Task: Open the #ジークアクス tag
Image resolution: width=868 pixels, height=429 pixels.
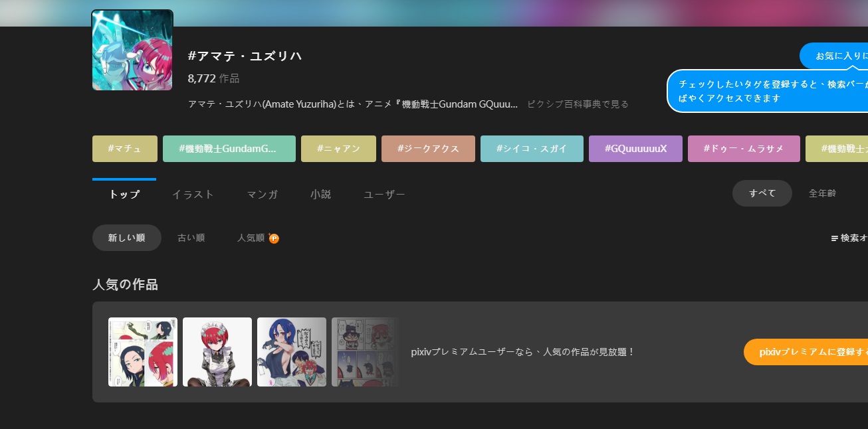Action: click(x=428, y=149)
